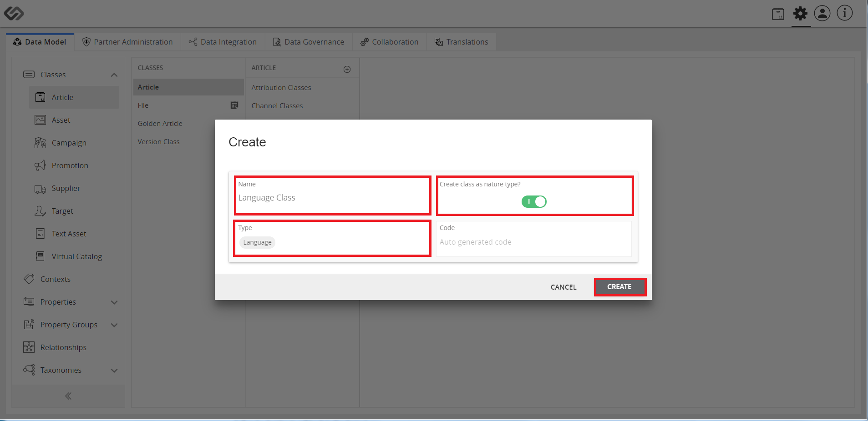Select Article in CLASSES list
The image size is (868, 421).
(x=188, y=87)
